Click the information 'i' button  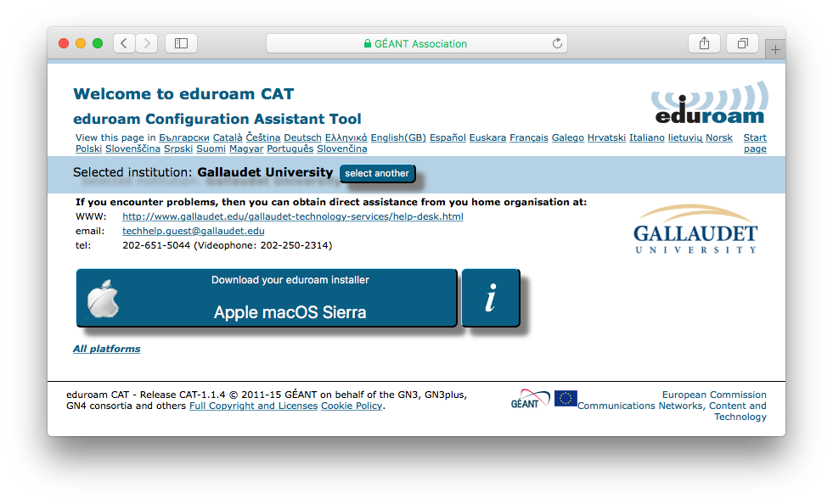coord(490,298)
